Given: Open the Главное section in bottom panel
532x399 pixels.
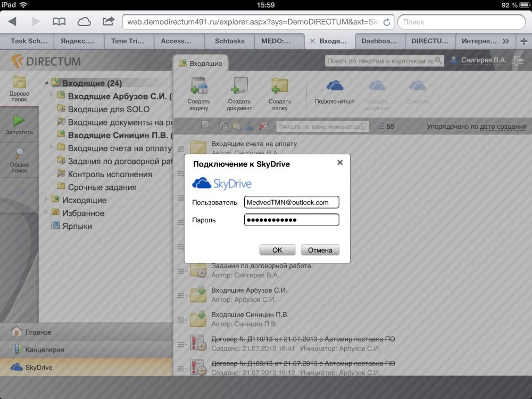Looking at the screenshot, I should click(86, 332).
